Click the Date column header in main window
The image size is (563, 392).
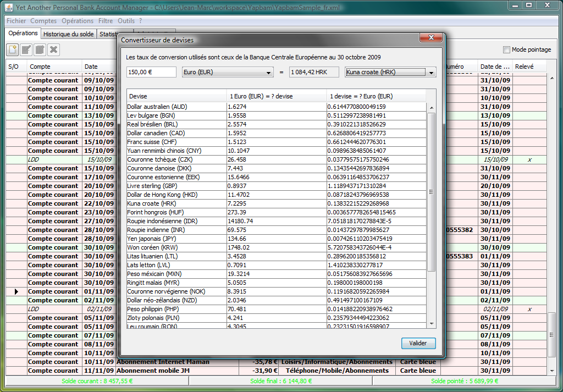pos(99,67)
